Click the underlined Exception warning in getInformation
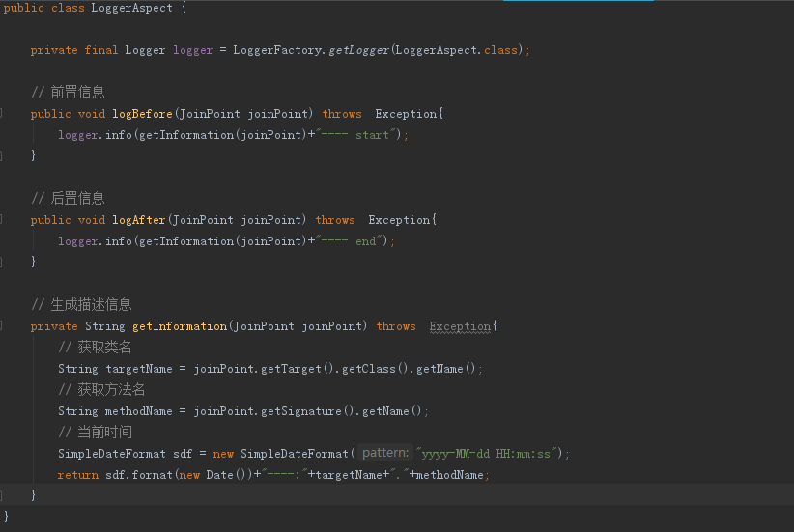 pos(460,326)
